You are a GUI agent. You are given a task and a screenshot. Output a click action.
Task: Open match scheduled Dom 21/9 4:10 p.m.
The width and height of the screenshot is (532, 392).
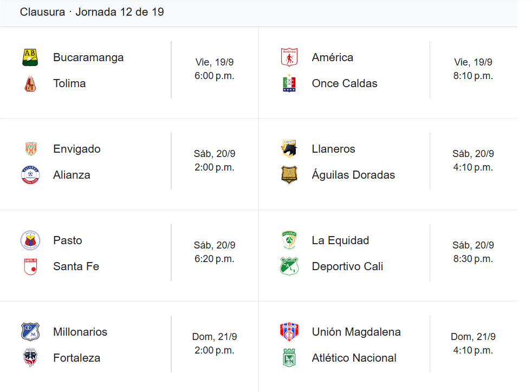click(x=473, y=343)
